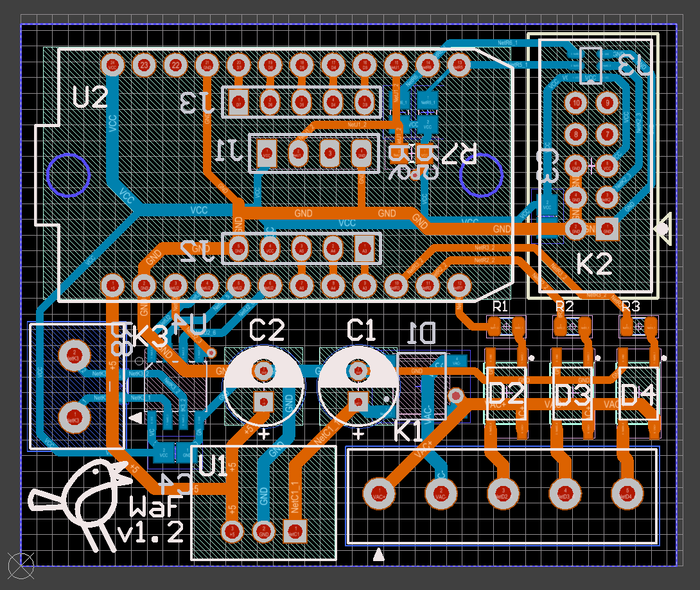700x590 pixels.
Task: Select the K2 designator text
Action: [x=594, y=264]
